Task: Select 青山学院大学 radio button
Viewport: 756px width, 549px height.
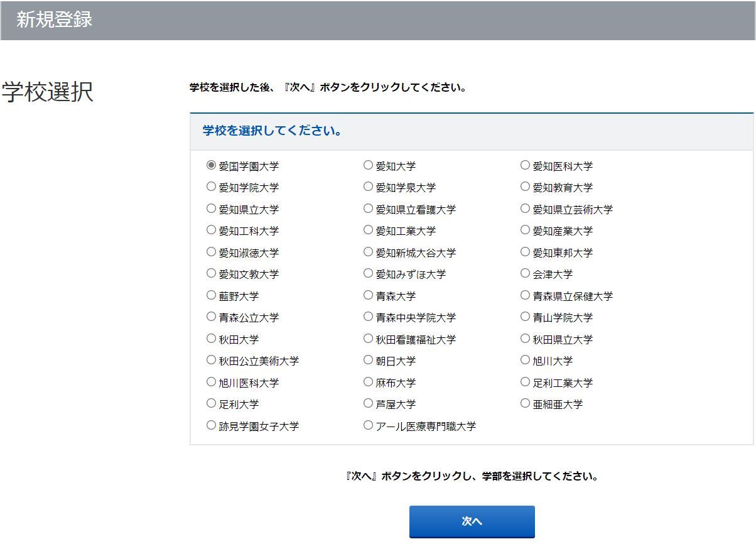Action: 525,317
